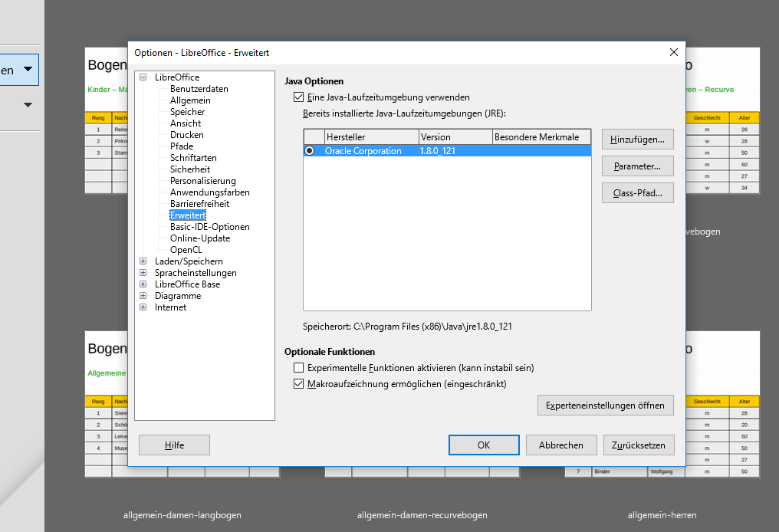Open OpenCL settings page
Image resolution: width=779 pixels, height=532 pixels.
tap(186, 250)
